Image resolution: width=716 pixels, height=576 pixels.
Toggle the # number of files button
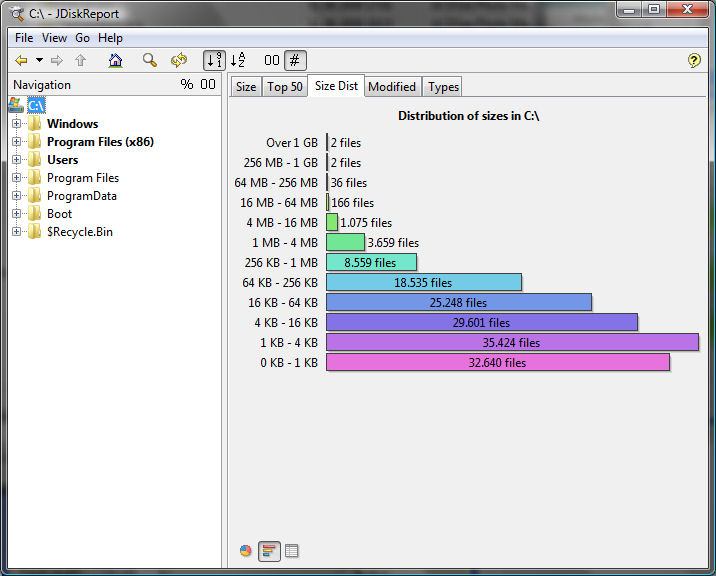point(295,60)
